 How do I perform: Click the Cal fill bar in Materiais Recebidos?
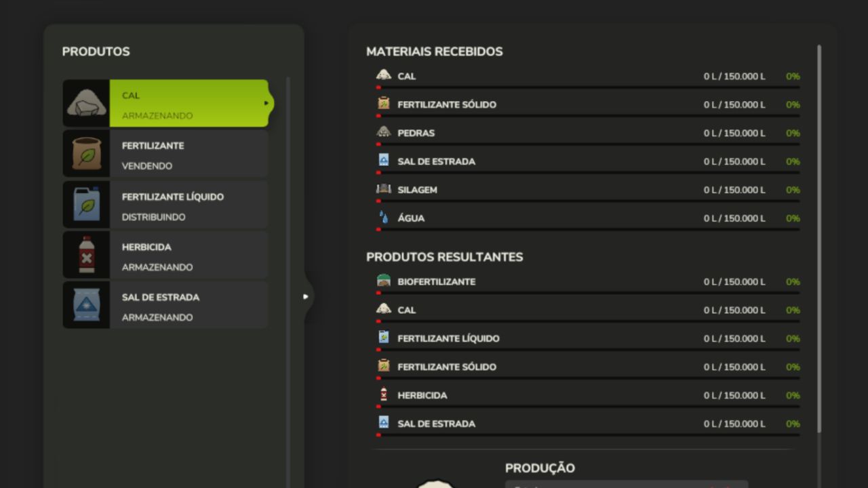coord(588,87)
